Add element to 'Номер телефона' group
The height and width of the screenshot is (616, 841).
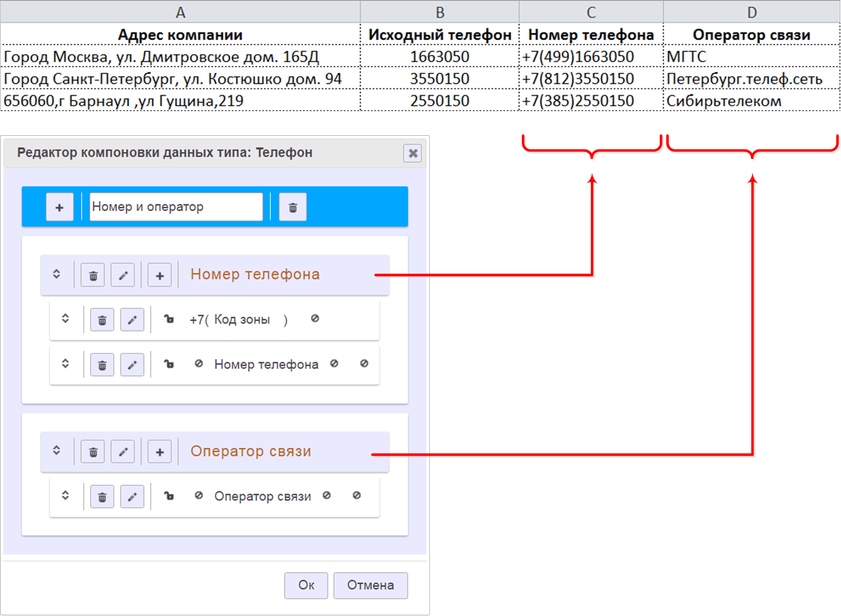coord(159,275)
